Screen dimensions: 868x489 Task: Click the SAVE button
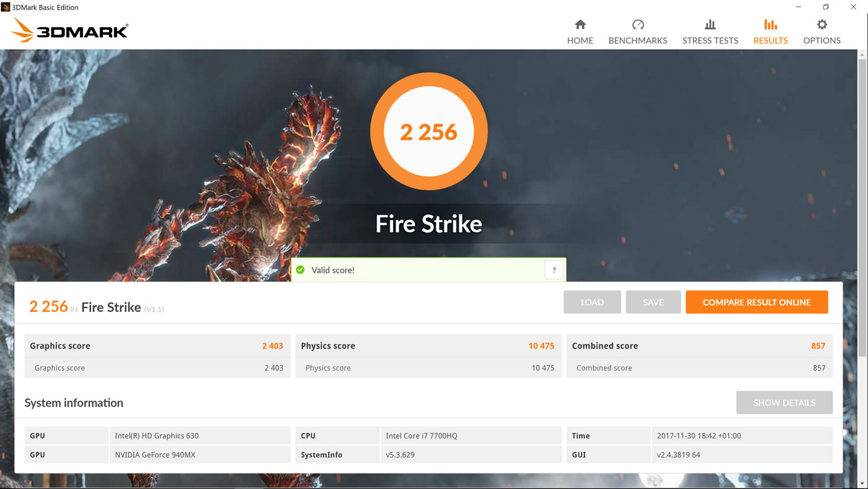coord(653,302)
